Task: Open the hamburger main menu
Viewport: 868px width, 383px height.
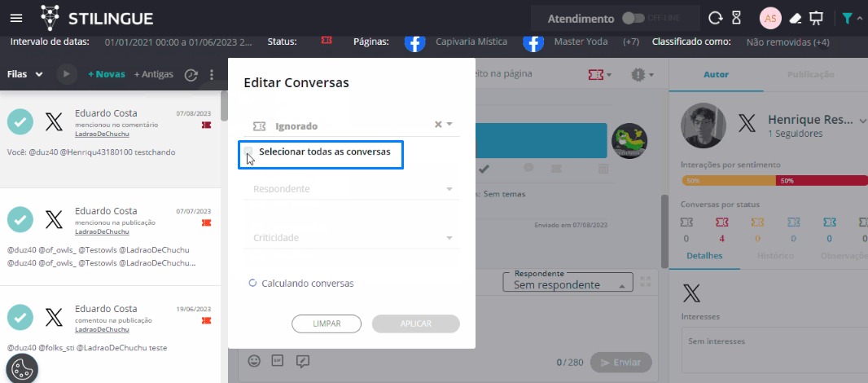Action: tap(16, 17)
